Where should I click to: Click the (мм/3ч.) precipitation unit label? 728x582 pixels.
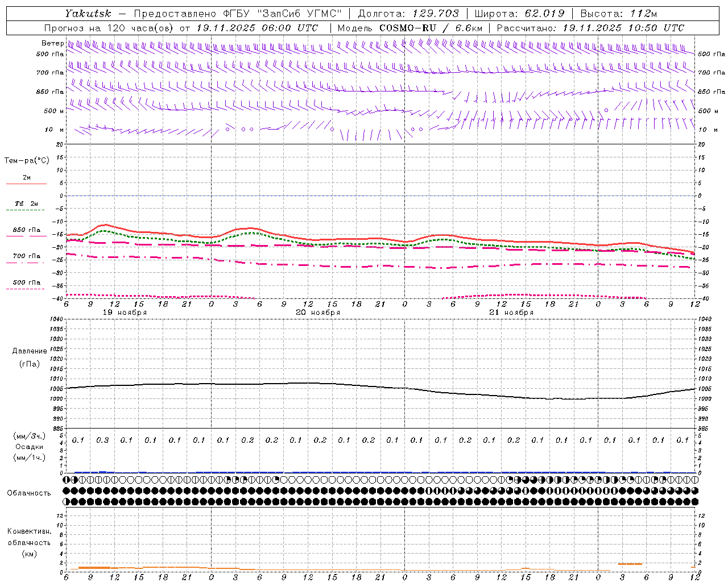(30, 436)
